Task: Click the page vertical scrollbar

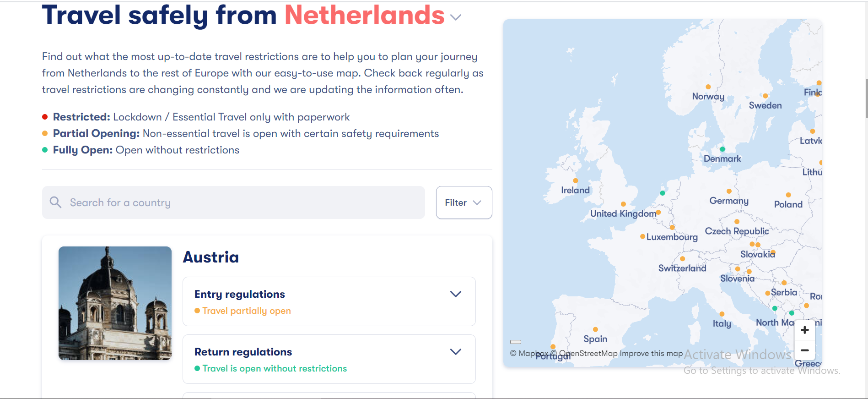Action: coord(866,98)
